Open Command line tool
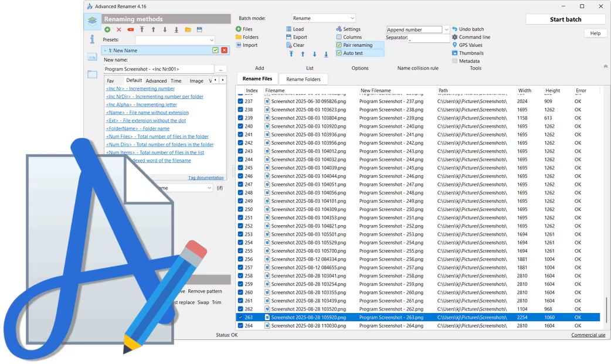Image resolution: width=611 pixels, height=364 pixels. 454,37
